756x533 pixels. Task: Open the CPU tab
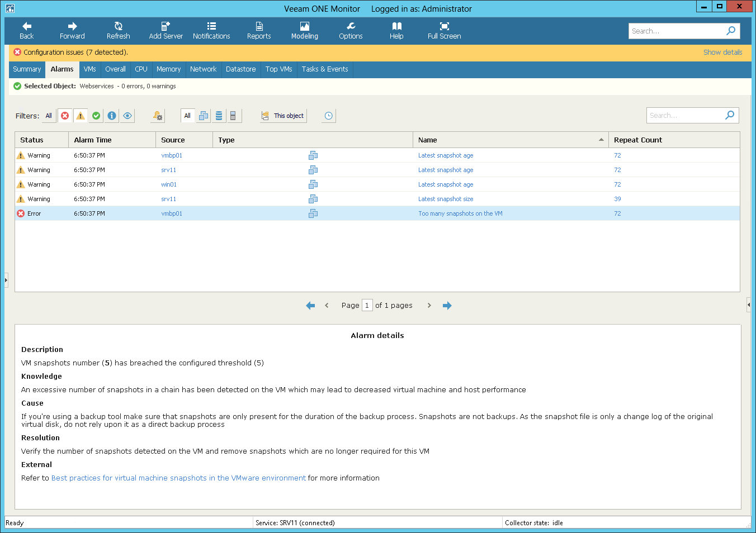141,69
